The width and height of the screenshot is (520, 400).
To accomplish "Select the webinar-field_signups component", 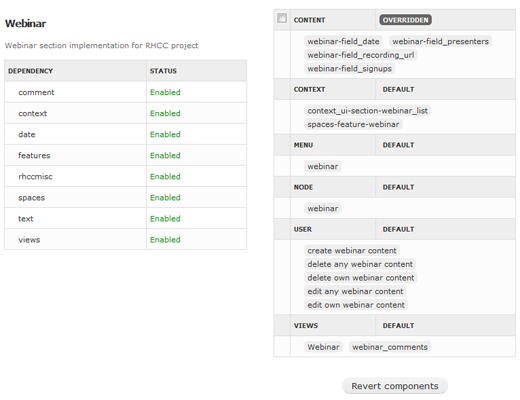I will [x=349, y=69].
